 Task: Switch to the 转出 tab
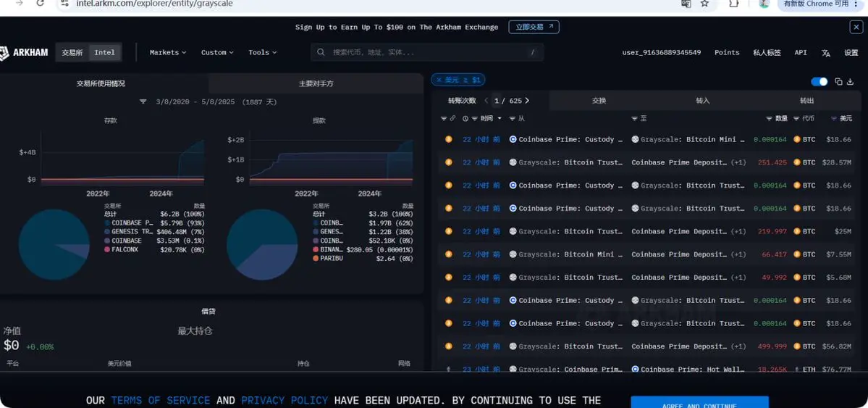[807, 101]
